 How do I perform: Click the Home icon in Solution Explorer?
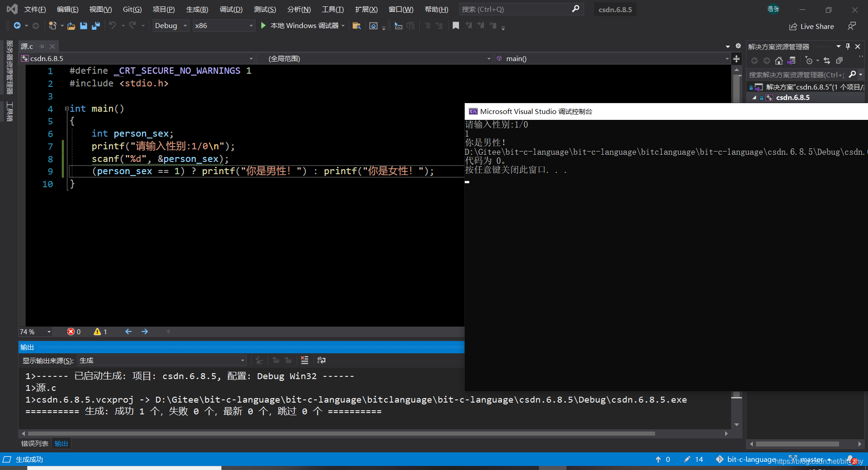(778, 61)
